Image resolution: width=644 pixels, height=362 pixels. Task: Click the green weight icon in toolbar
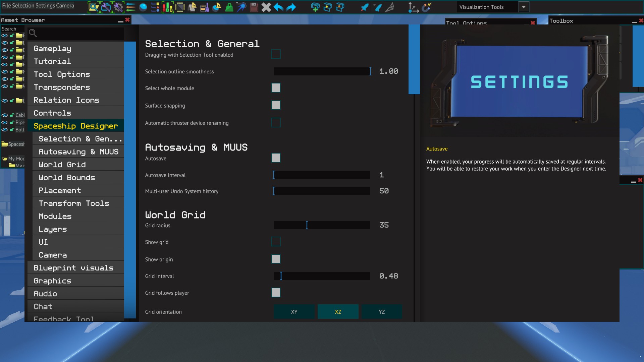pos(229,7)
